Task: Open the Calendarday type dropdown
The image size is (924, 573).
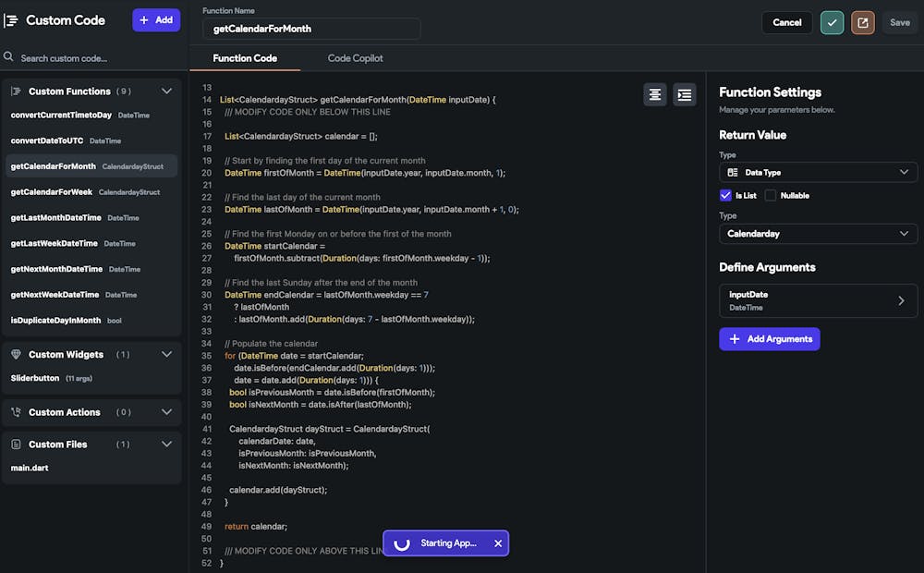Action: tap(818, 234)
